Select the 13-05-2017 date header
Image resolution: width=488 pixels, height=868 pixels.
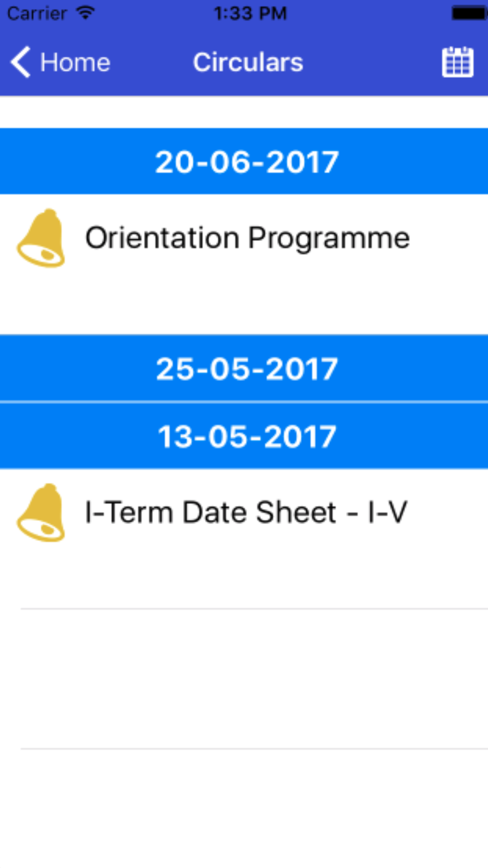tap(244, 436)
